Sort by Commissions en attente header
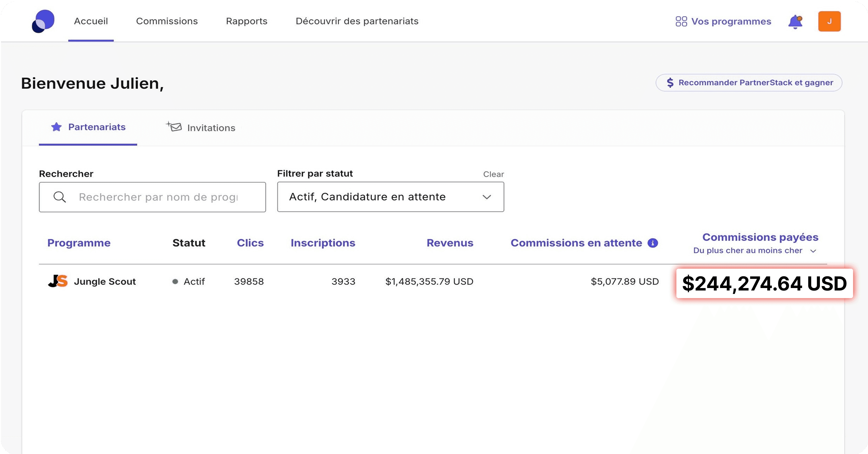The height and width of the screenshot is (454, 868). point(576,243)
